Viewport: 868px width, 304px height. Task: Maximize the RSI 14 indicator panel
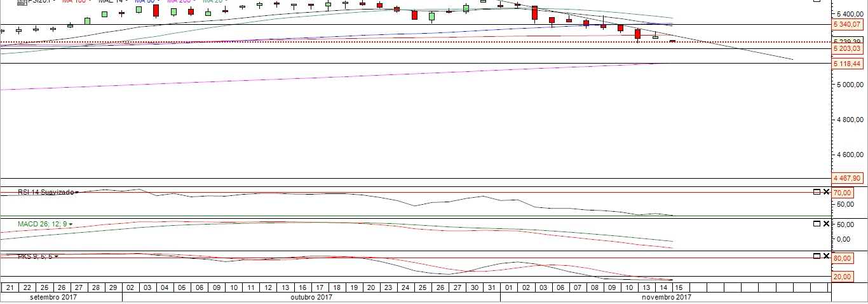tap(817, 192)
